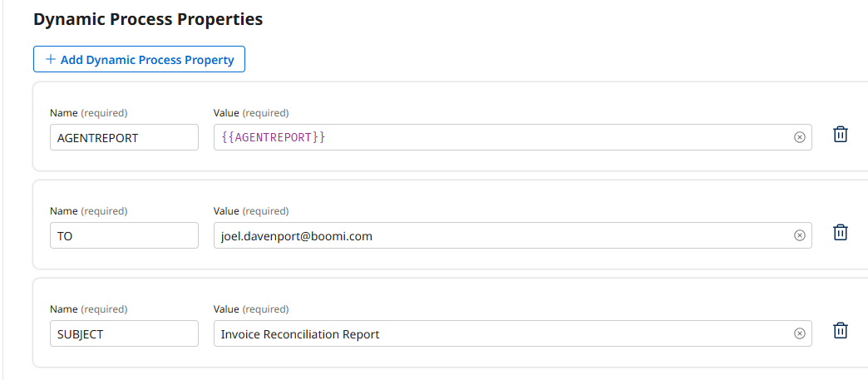Click the Value label above Invoice Reconciliation Report
This screenshot has width=868, height=380.
(x=226, y=309)
